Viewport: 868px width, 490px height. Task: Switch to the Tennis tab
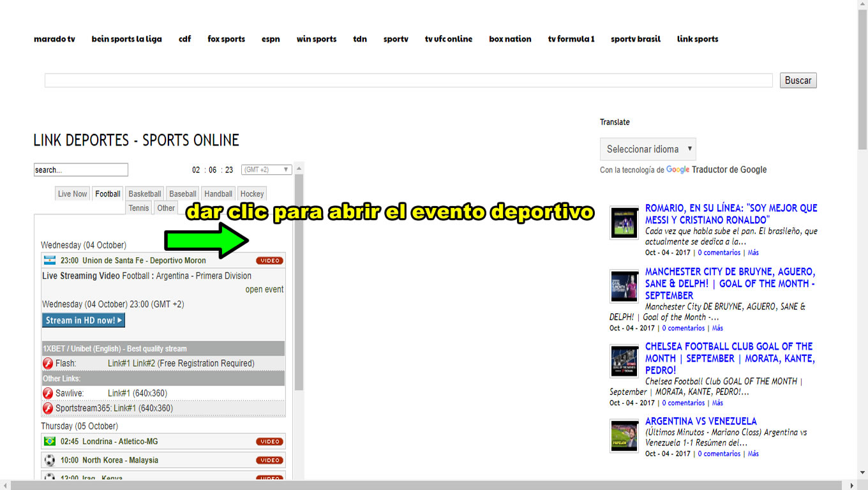[x=138, y=208]
